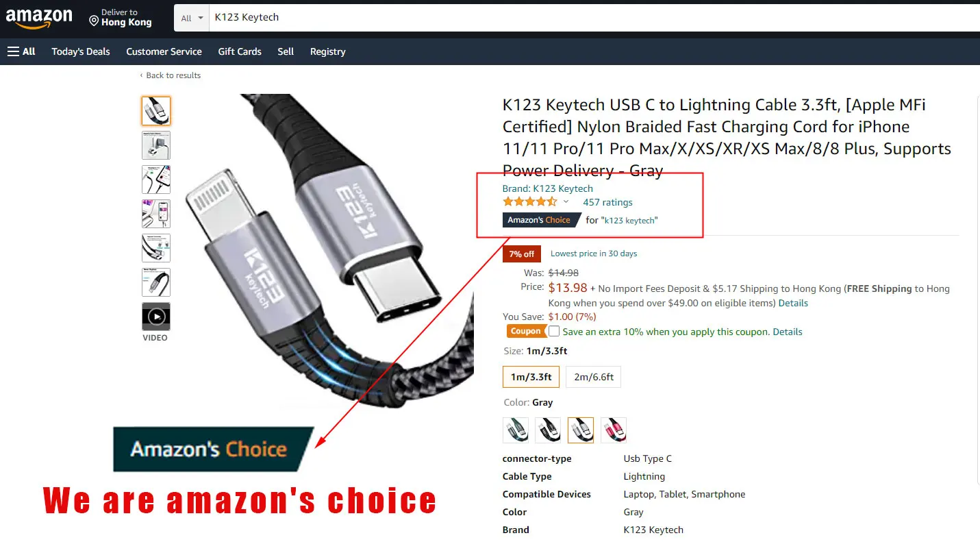
Task: Expand the ratings breakdown chevron
Action: coord(566,202)
